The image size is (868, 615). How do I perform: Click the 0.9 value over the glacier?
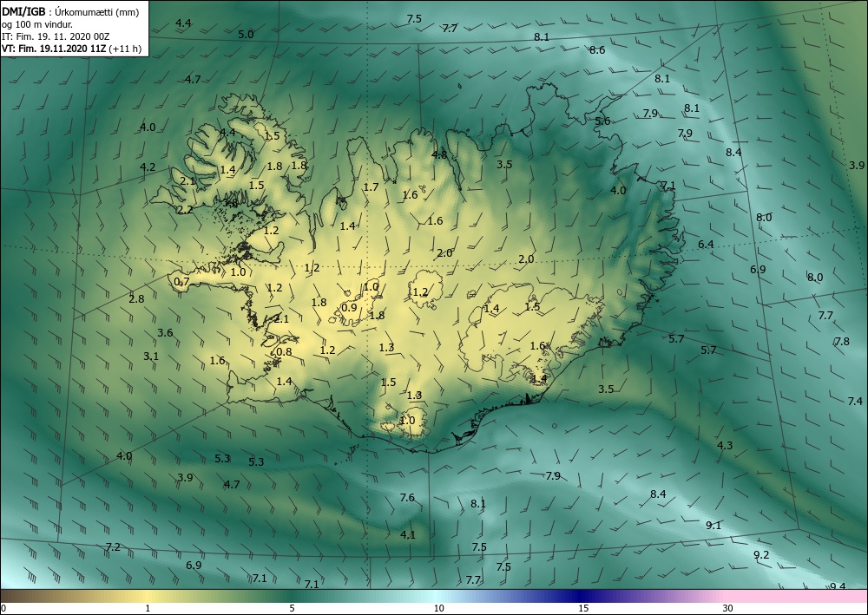click(349, 308)
